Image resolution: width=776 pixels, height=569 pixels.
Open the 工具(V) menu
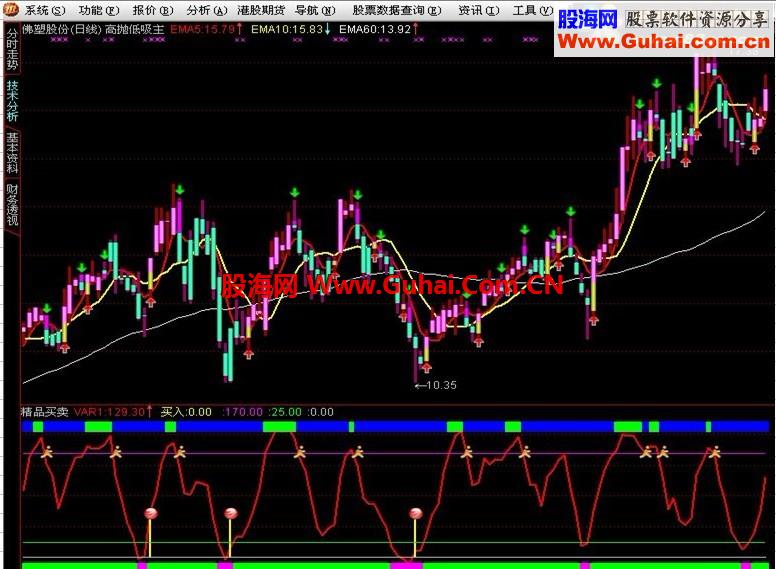[x=533, y=10]
